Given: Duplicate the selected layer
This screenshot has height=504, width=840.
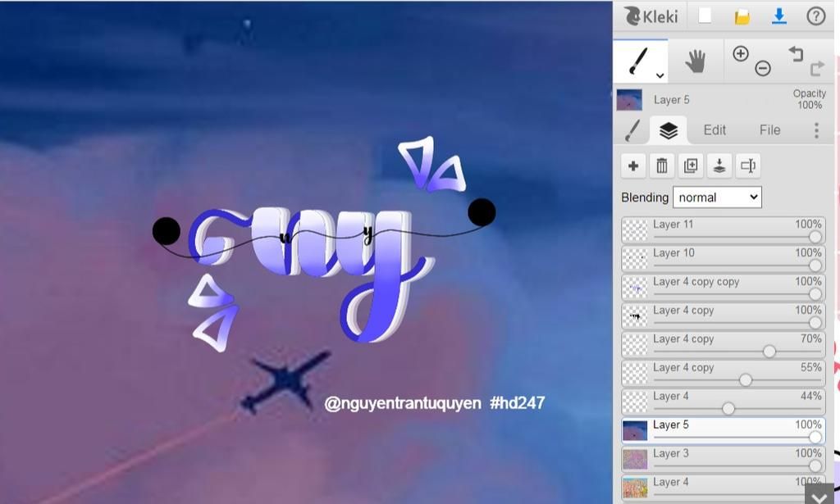Looking at the screenshot, I should click(691, 166).
